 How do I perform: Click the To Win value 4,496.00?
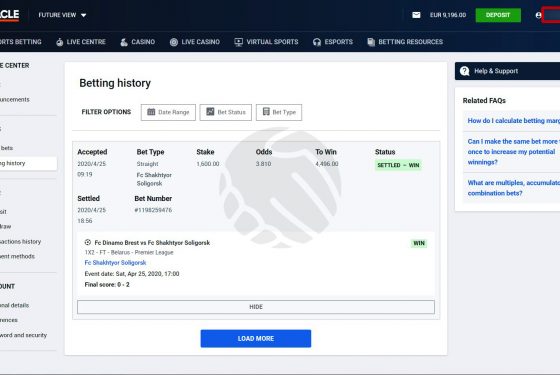[327, 164]
